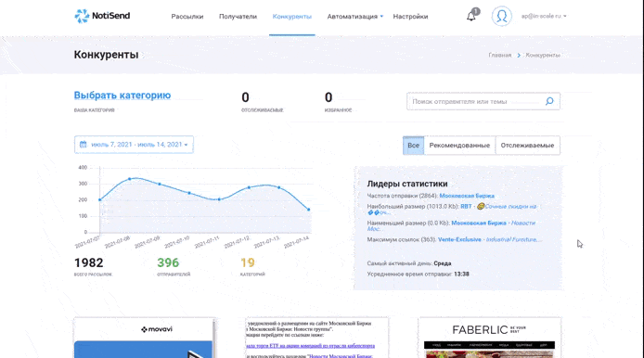Click the calendar icon in date picker

point(83,145)
